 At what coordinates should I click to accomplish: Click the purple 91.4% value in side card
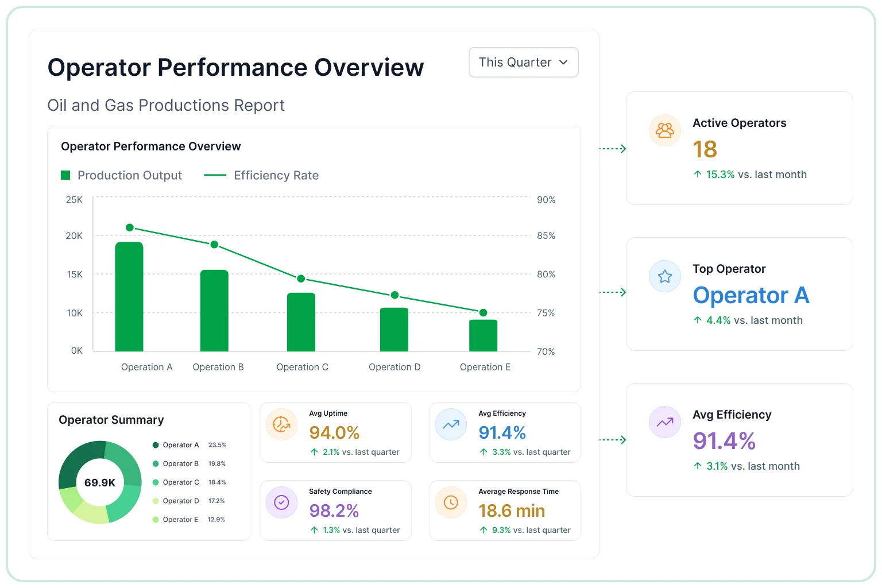click(x=724, y=441)
